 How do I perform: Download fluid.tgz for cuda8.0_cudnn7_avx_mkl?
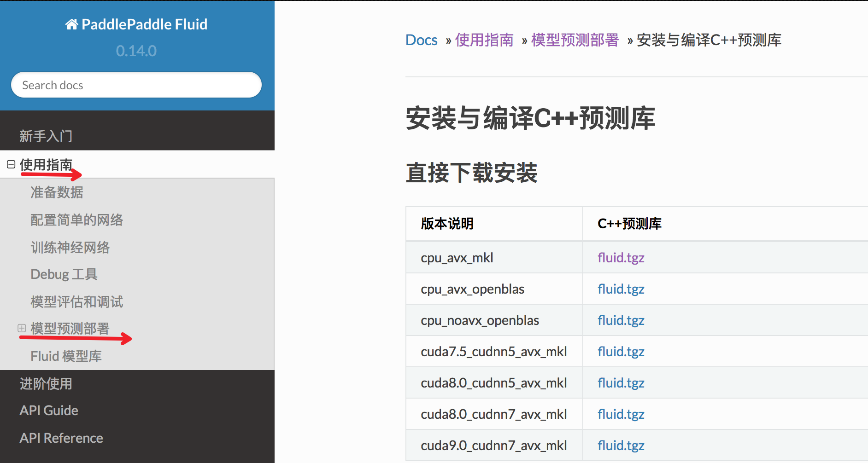(621, 414)
